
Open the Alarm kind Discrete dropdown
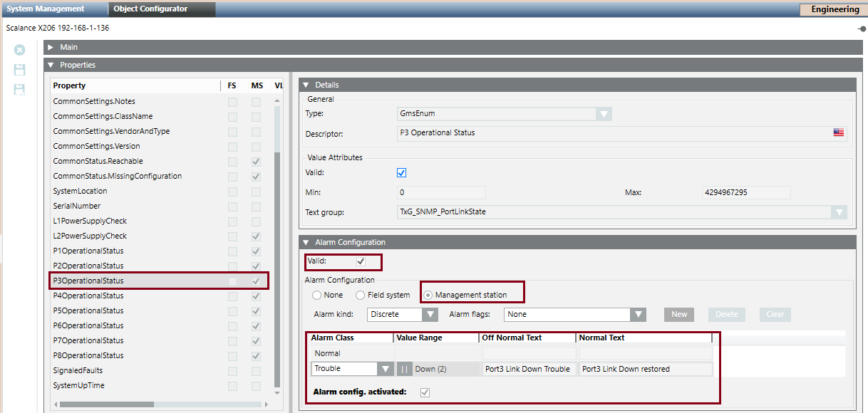pos(430,314)
